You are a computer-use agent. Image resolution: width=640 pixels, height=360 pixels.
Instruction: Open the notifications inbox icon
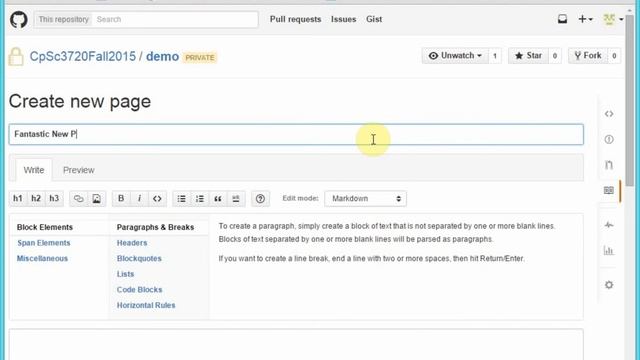[x=562, y=19]
